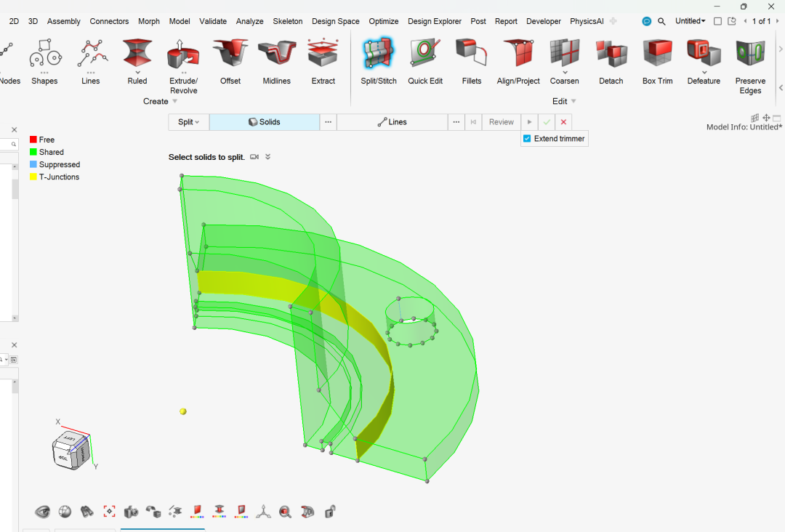Switch to the Lines entity selector
Viewport: 785px width, 532px height.
tap(392, 122)
